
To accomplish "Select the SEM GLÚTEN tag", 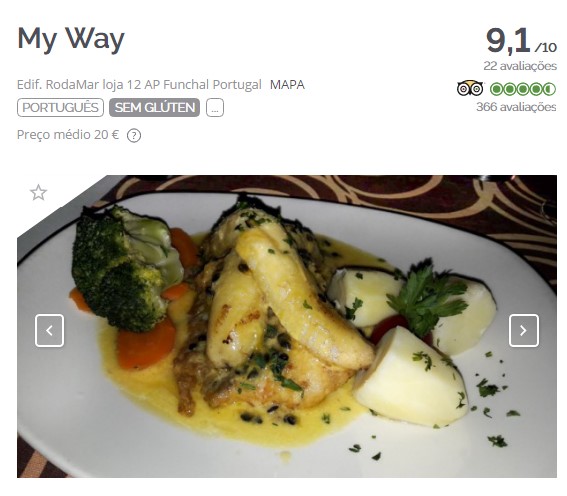I will 154,107.
